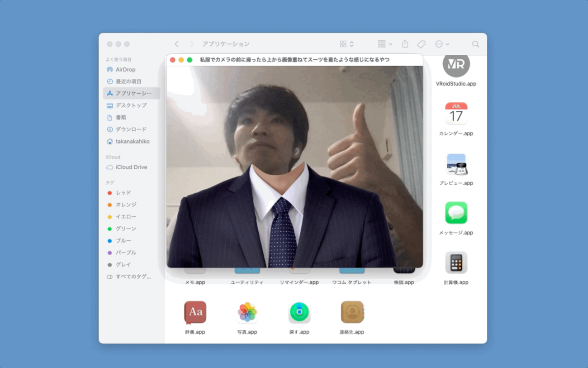Open 探す.app Find My icon
Screen dimensions: 588x368
(x=299, y=312)
